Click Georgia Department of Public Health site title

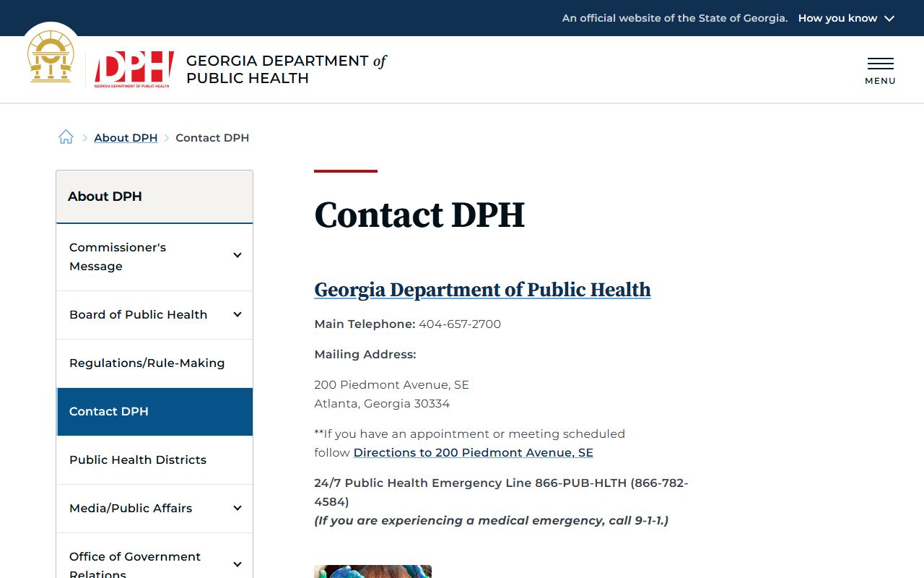286,69
